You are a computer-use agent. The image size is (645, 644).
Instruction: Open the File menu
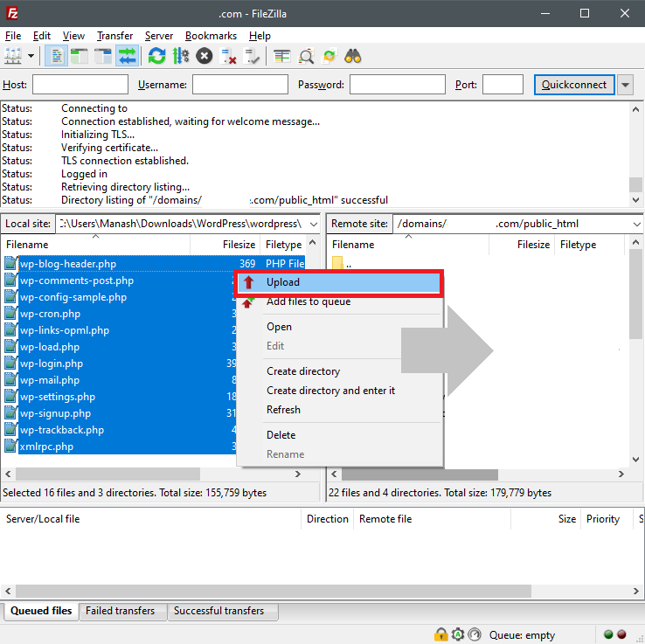coord(13,36)
